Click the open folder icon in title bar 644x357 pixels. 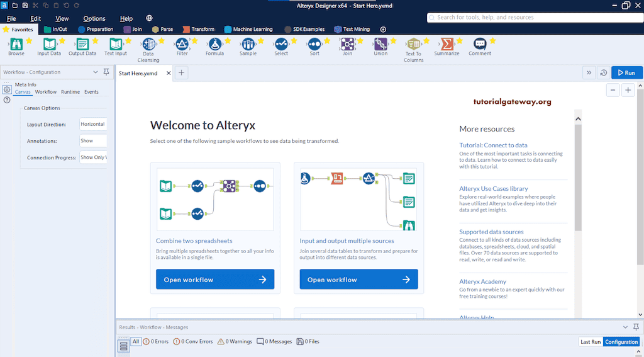[15, 5]
